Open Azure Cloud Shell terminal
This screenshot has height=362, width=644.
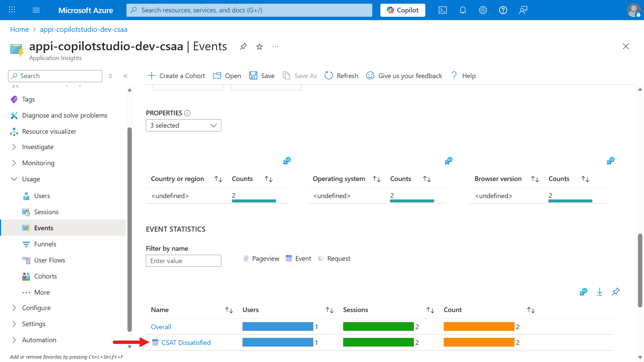442,10
